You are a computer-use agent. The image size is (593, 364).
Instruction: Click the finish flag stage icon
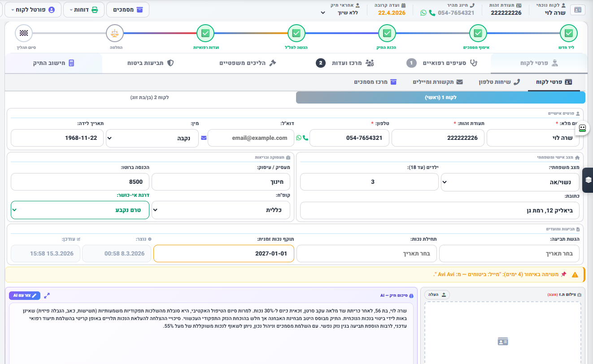[24, 33]
